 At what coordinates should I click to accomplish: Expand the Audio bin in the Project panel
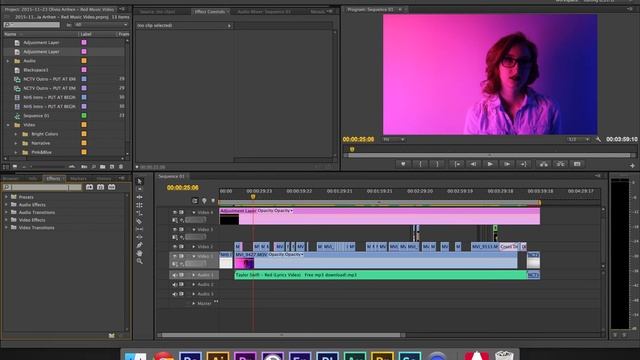8,61
